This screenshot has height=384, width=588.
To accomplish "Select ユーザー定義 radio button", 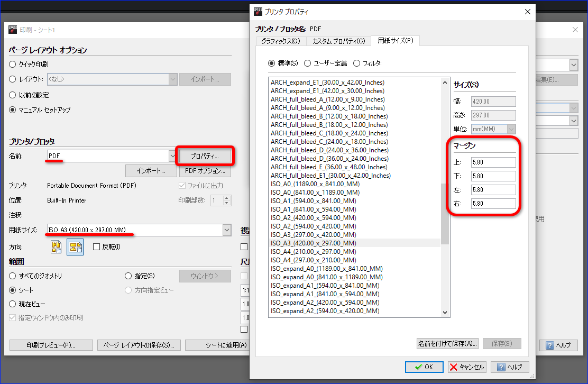I will click(x=308, y=63).
